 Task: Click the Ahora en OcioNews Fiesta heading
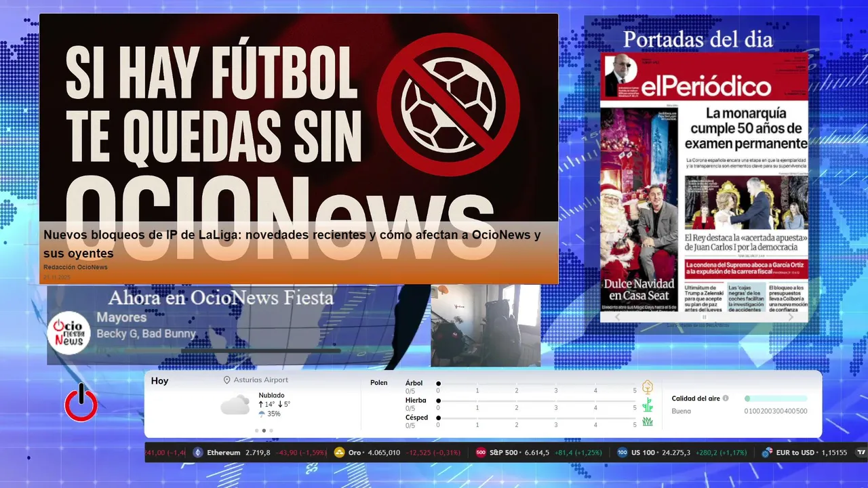[x=221, y=298]
